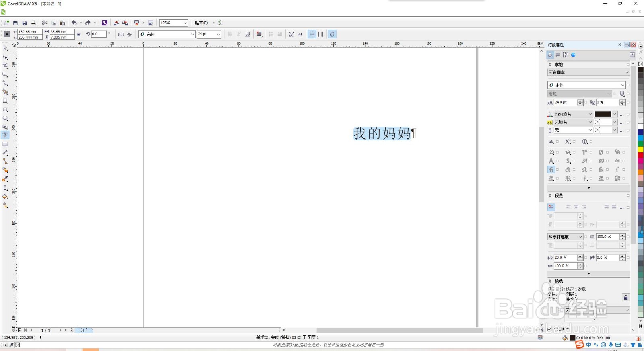
Task: Open the globe tab in docker
Action: (573, 55)
